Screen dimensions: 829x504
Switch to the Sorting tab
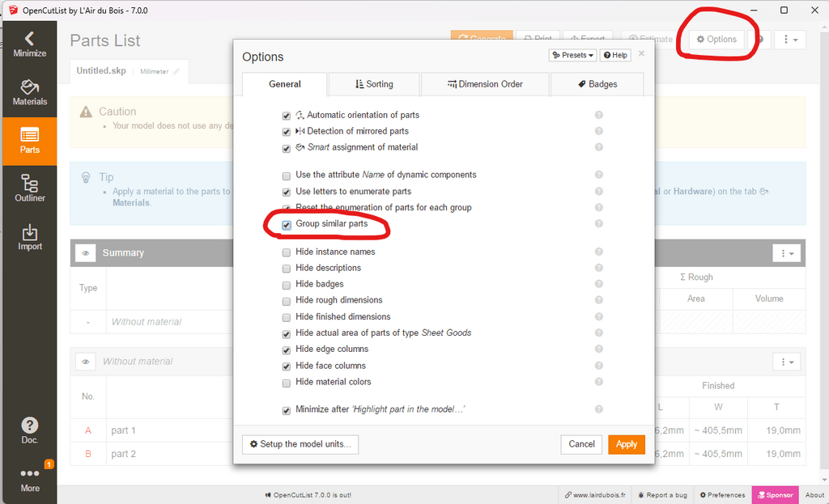point(374,84)
